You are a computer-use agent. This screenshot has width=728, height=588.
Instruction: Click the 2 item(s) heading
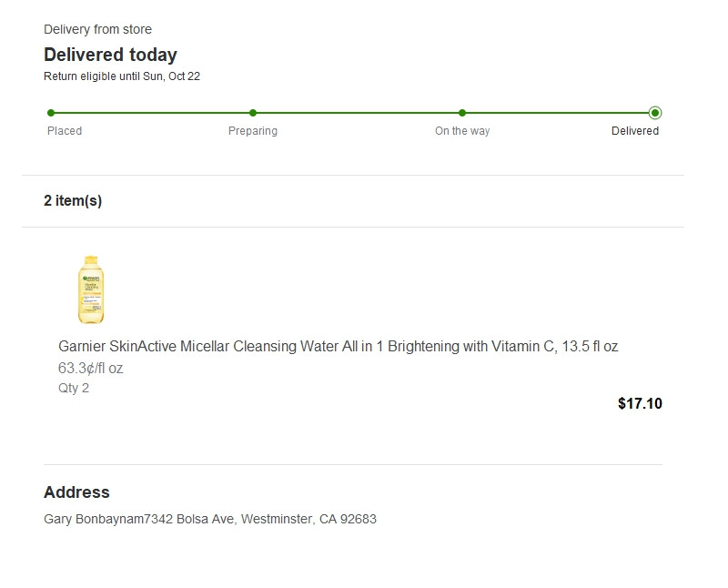tap(73, 201)
